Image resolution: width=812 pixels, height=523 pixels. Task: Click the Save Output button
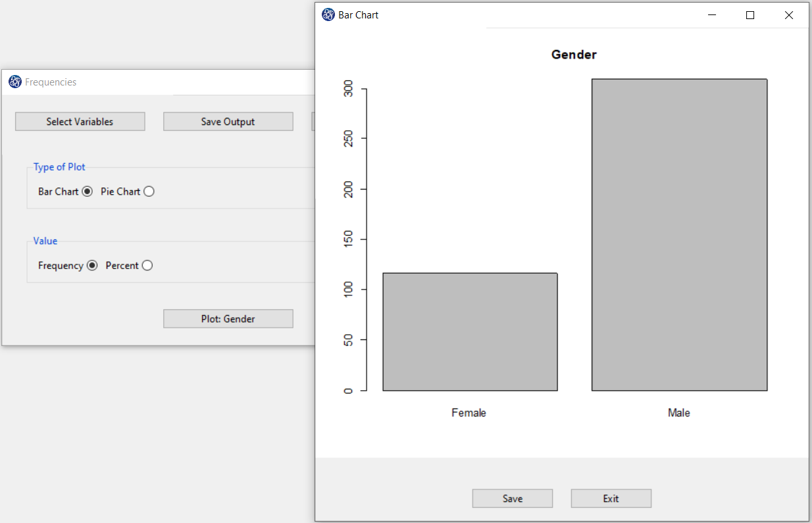(228, 122)
